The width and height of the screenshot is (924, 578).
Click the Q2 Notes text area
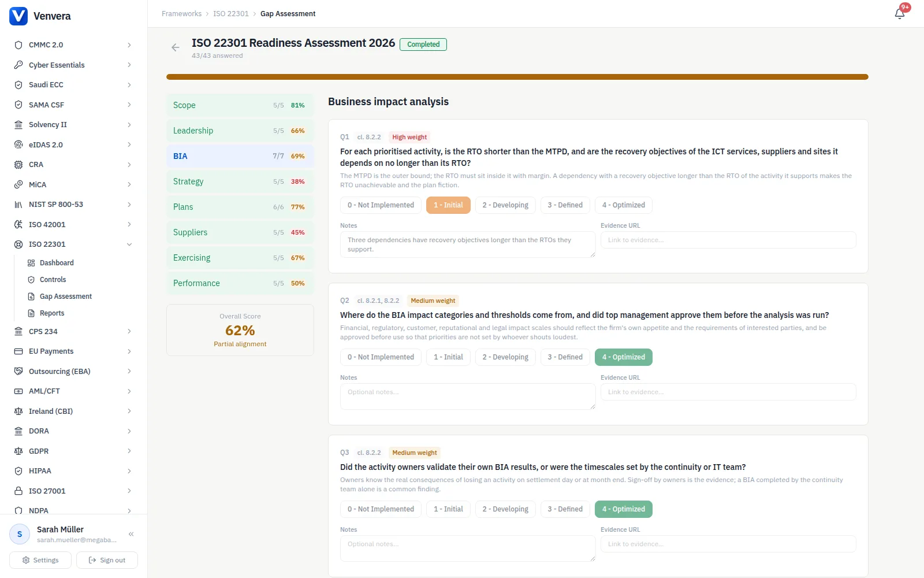(x=468, y=397)
